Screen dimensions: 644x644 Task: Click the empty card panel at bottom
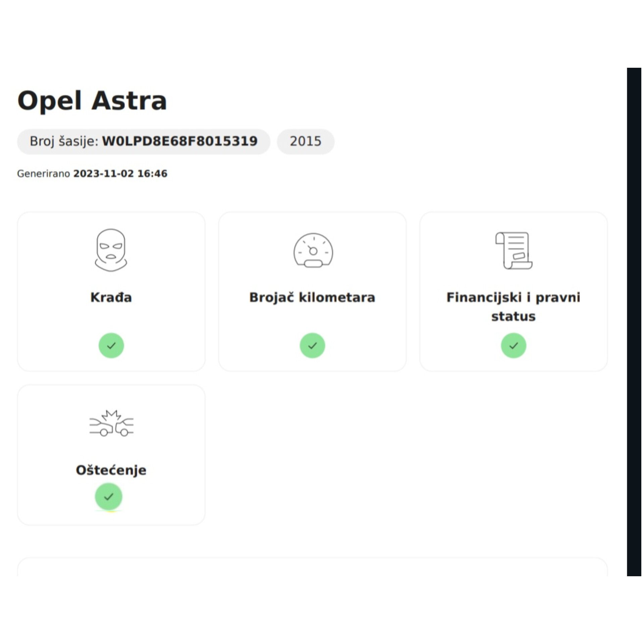click(x=312, y=568)
